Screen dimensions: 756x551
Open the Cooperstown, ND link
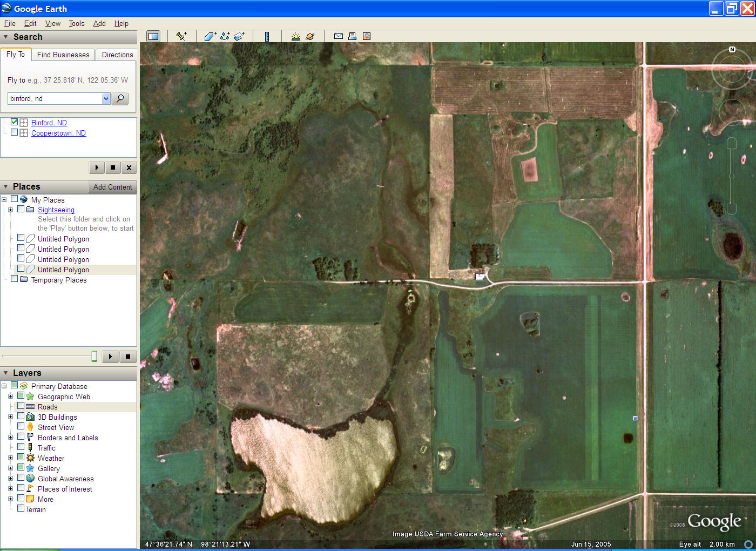tap(58, 133)
